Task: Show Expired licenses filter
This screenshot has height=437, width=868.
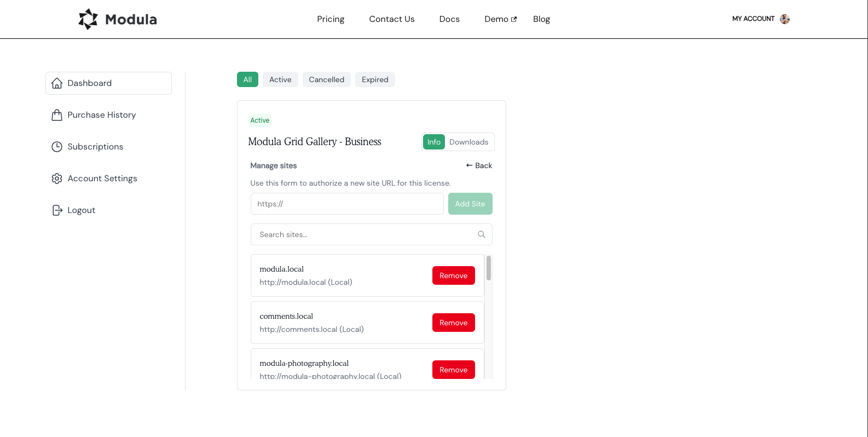Action: click(375, 79)
